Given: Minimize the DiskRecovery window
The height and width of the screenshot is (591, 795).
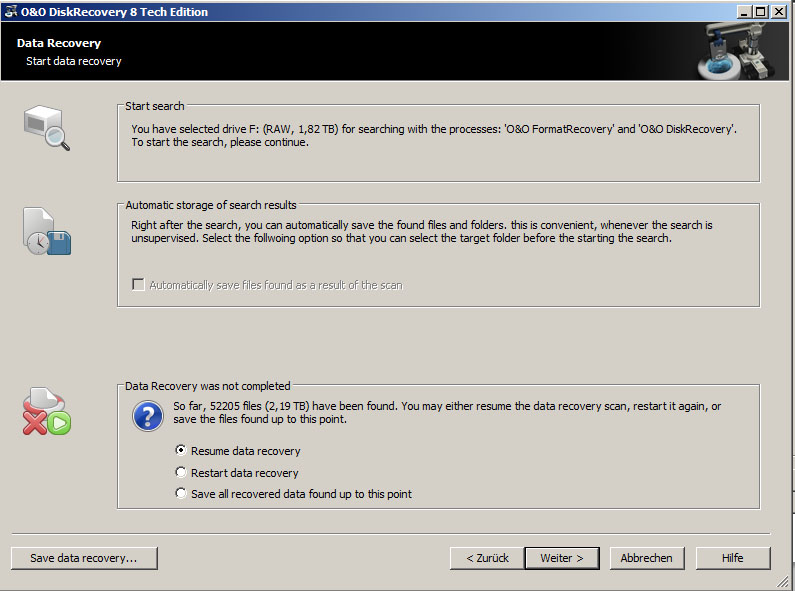Looking at the screenshot, I should point(744,12).
